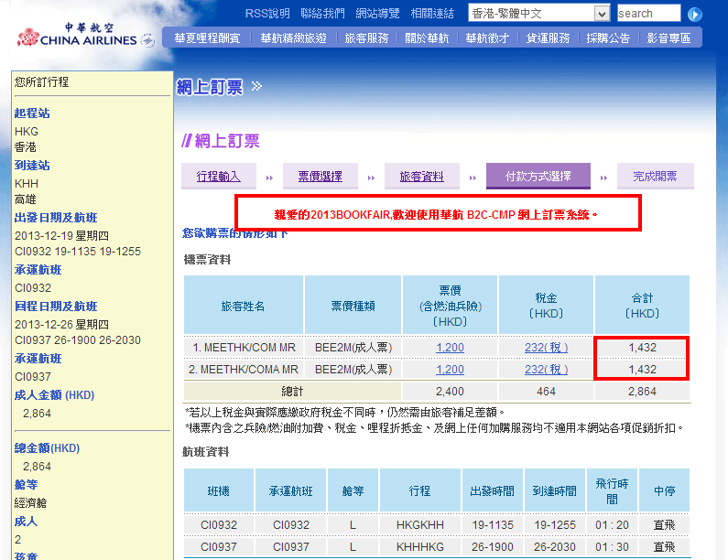Image resolution: width=728 pixels, height=560 pixels.
Task: Click the blue search go arrow icon
Action: (694, 14)
